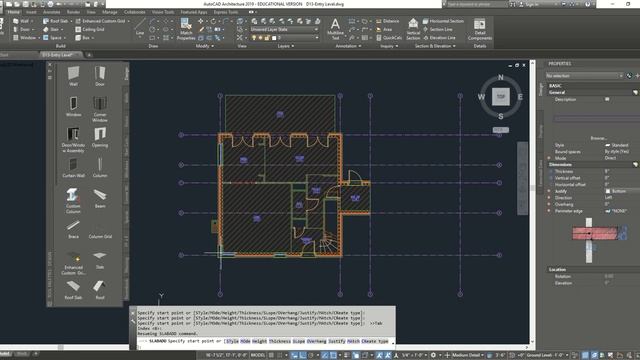Expand the Inquiry panel dropdown
The height and width of the screenshot is (360, 640).
click(x=389, y=46)
